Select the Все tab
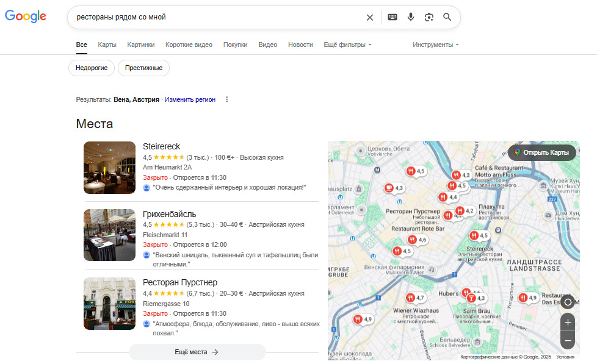 (x=81, y=45)
